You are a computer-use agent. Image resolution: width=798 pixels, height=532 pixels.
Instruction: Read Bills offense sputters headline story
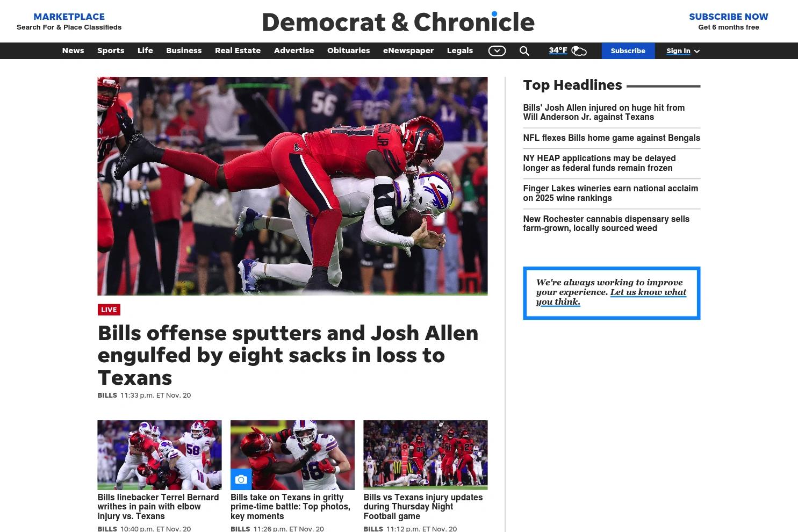point(288,355)
